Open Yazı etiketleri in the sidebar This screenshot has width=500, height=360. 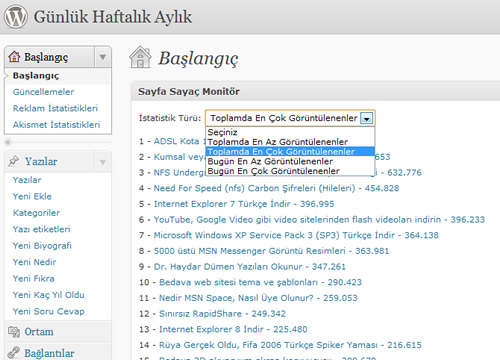[41, 229]
